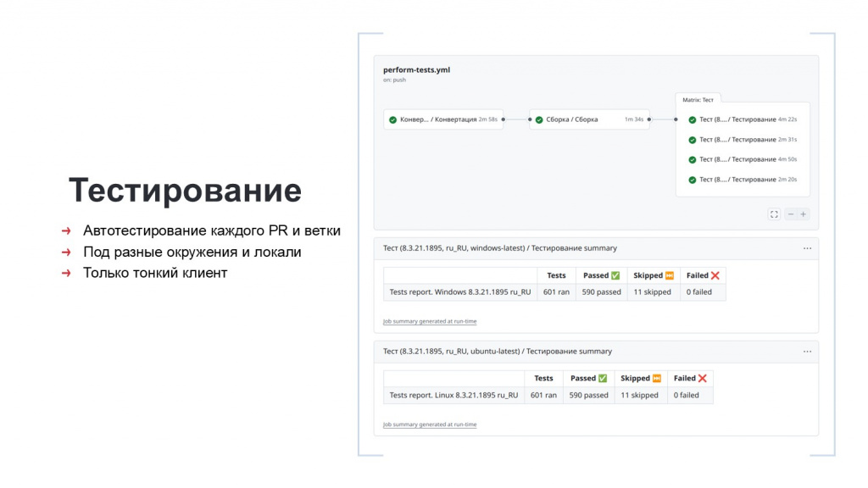Click 11 skipped cell in Windows table
Screen dimensions: 868x488
[x=653, y=292]
